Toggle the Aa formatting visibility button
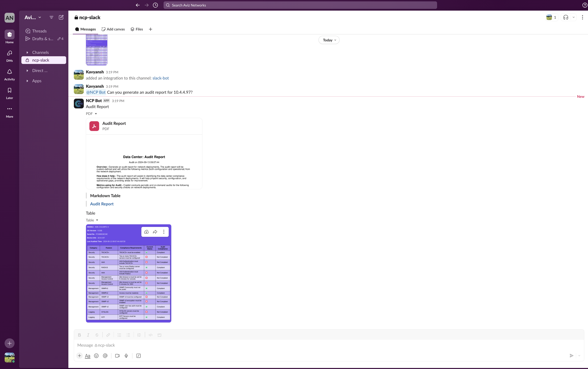Viewport: 588px width, 369px height. pyautogui.click(x=88, y=356)
